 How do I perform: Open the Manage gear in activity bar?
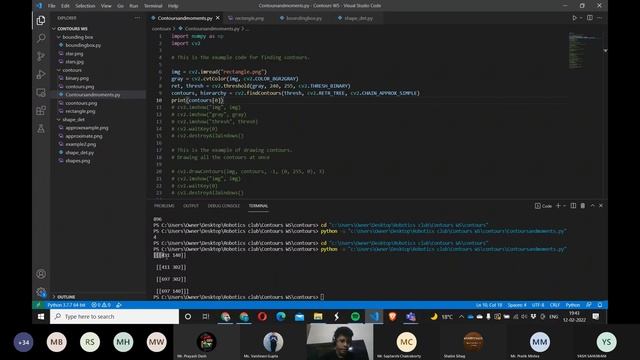[41, 291]
